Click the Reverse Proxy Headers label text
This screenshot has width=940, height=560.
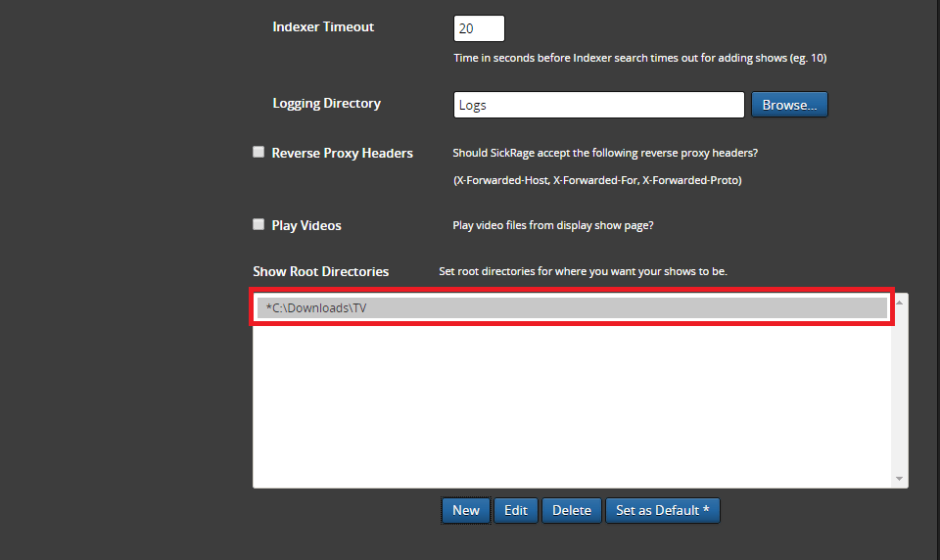[342, 153]
